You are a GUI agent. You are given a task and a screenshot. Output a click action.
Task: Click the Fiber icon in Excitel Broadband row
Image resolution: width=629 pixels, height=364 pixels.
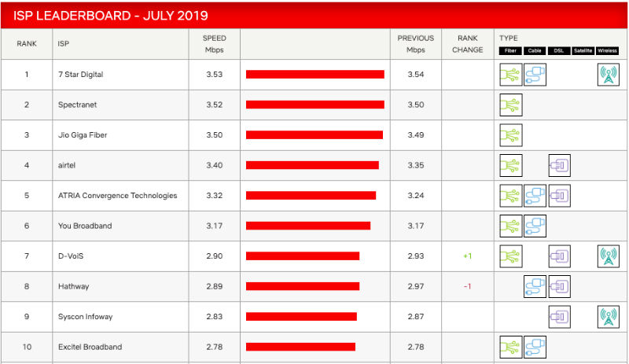pos(510,347)
